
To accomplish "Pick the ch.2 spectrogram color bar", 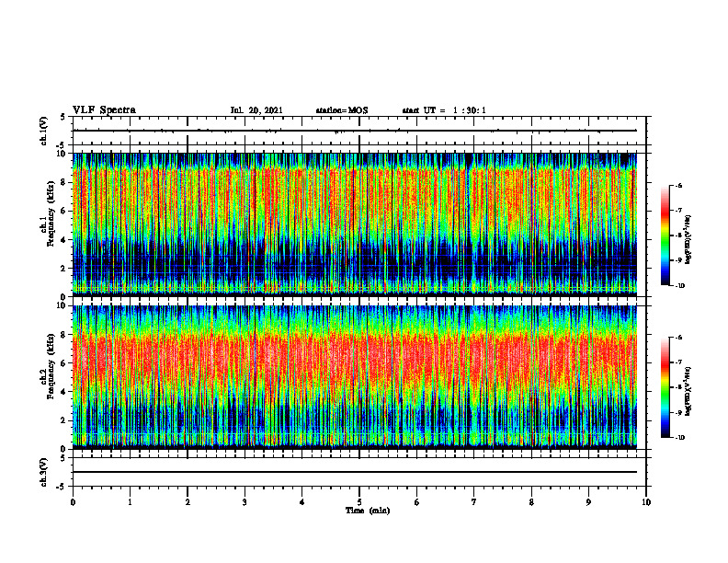I will point(665,387).
